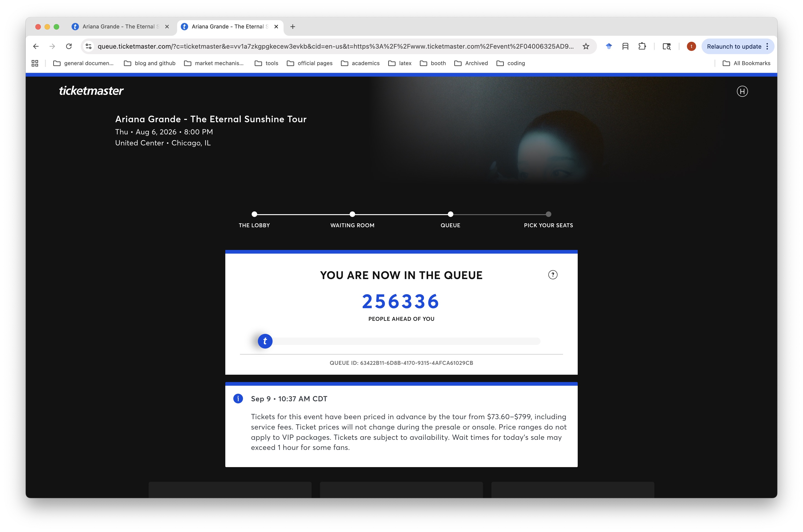Click the red Chrome profile avatar
The image size is (803, 532).
coord(691,47)
